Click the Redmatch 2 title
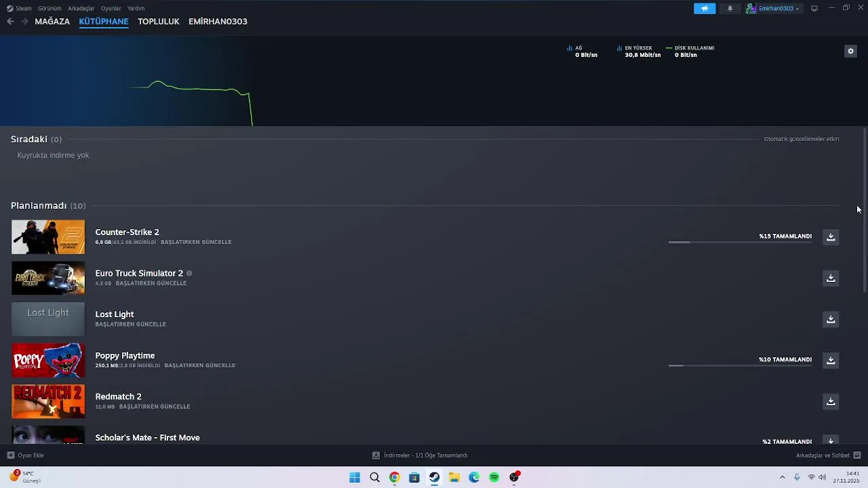The width and height of the screenshot is (868, 488). (118, 396)
